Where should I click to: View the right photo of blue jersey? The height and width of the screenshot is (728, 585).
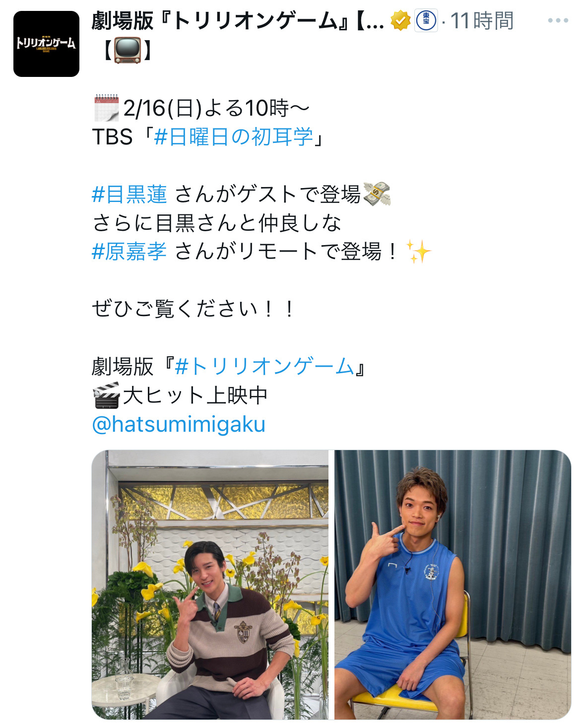tap(453, 585)
